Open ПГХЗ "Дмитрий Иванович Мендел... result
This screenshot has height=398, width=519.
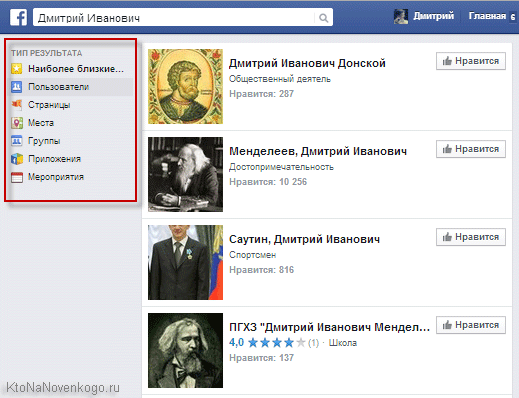point(329,327)
